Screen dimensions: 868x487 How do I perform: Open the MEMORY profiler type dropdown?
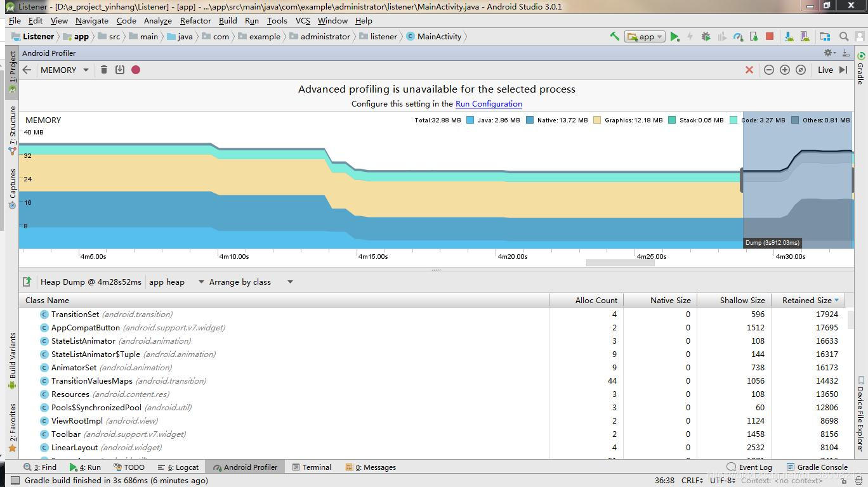pos(64,70)
